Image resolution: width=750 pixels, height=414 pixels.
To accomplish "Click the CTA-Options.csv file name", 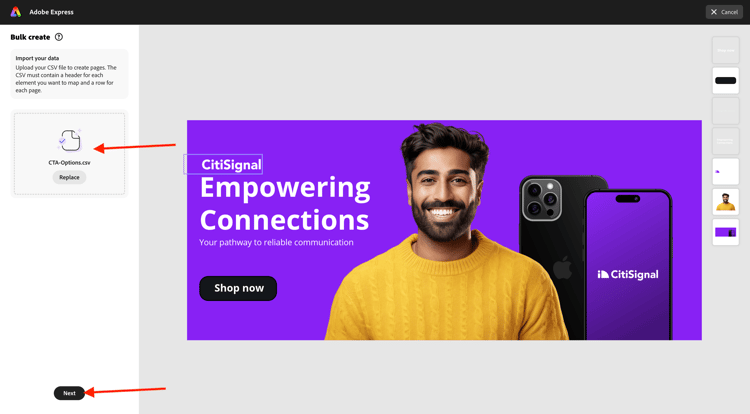I will coord(69,163).
